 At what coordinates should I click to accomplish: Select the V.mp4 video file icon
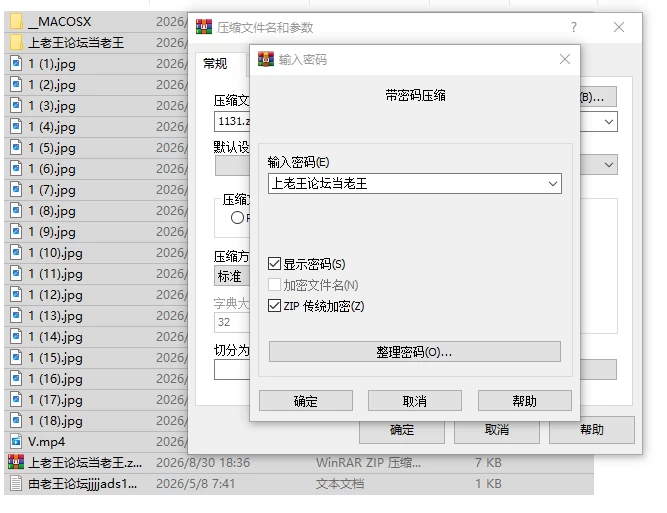point(16,442)
